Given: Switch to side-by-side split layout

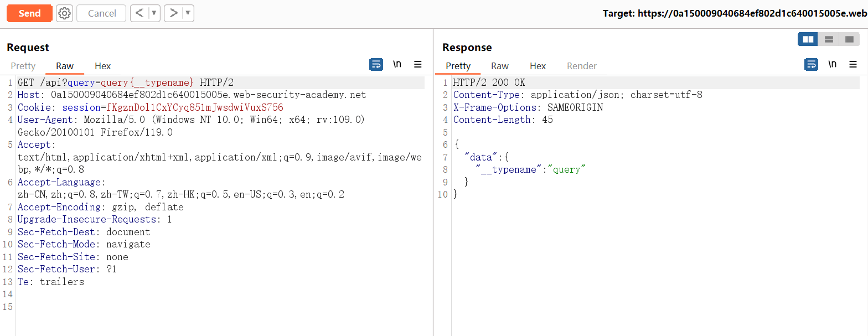Looking at the screenshot, I should tap(808, 39).
